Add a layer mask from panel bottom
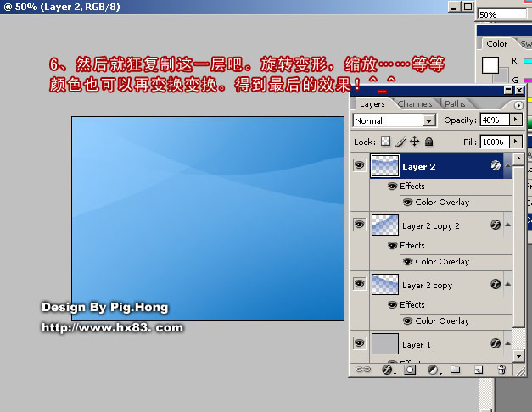This screenshot has width=532, height=412. click(x=410, y=370)
